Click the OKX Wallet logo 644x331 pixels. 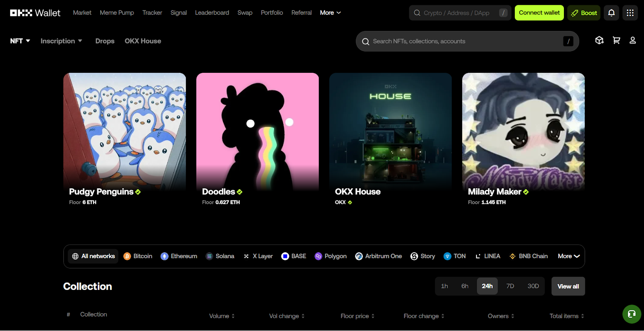click(35, 13)
